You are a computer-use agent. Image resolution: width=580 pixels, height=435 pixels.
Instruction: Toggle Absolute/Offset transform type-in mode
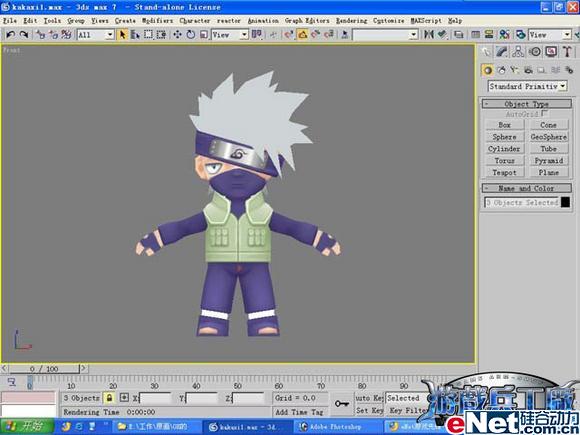[x=124, y=398]
